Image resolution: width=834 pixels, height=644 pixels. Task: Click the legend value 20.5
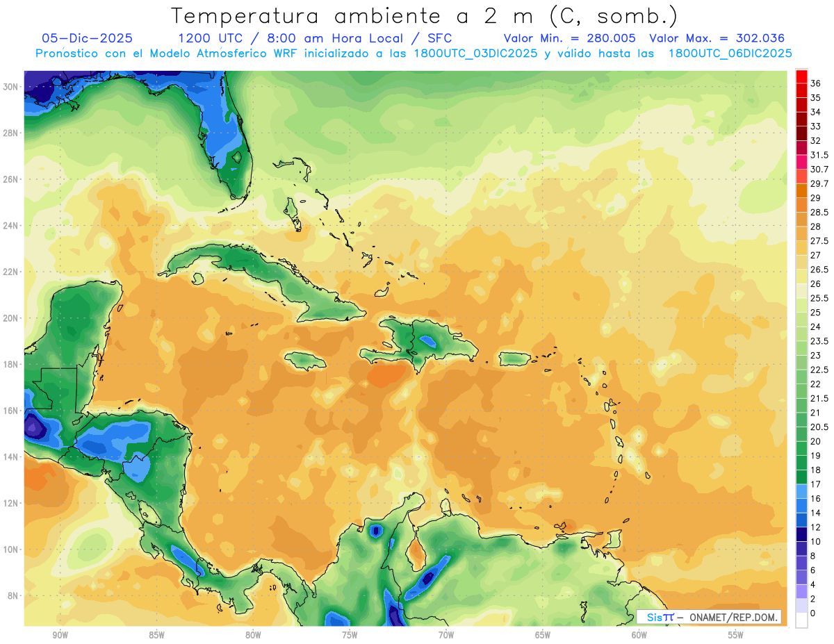point(819,427)
